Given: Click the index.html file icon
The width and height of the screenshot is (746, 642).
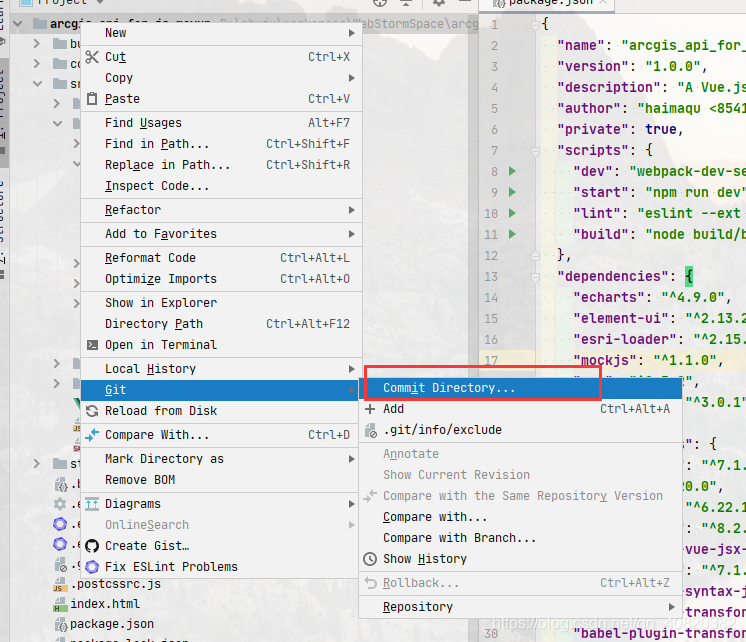Looking at the screenshot, I should pyautogui.click(x=60, y=604).
